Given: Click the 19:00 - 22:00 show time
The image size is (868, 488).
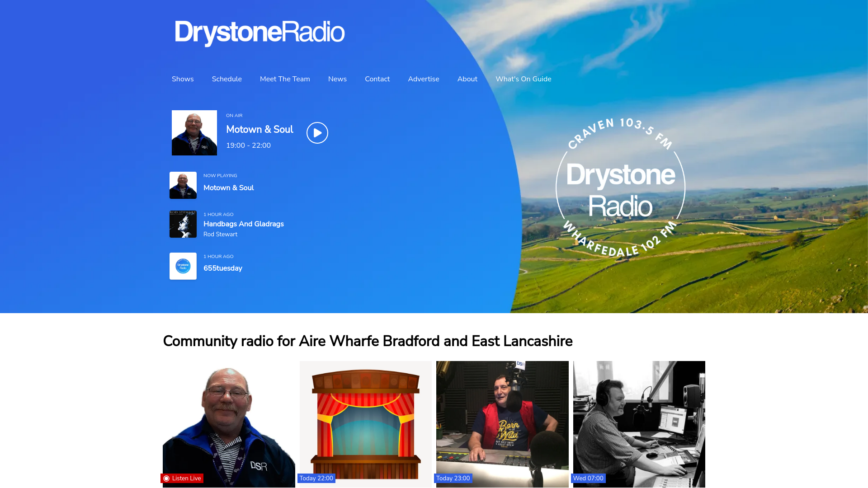Looking at the screenshot, I should click(248, 145).
